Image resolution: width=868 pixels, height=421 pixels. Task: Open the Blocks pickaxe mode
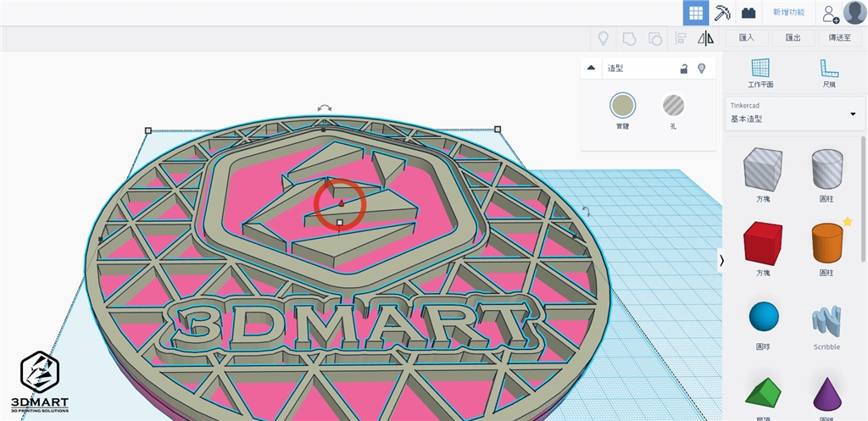(x=722, y=13)
